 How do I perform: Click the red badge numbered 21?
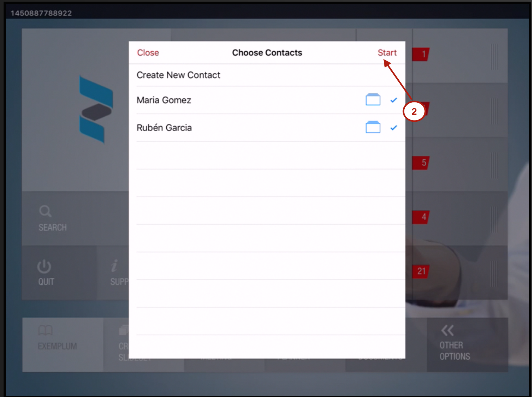(421, 271)
